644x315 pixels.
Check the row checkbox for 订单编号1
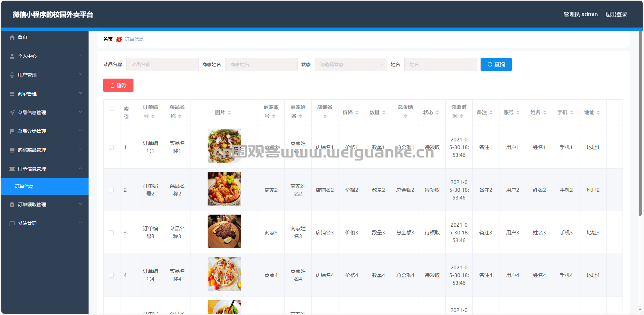pos(111,147)
